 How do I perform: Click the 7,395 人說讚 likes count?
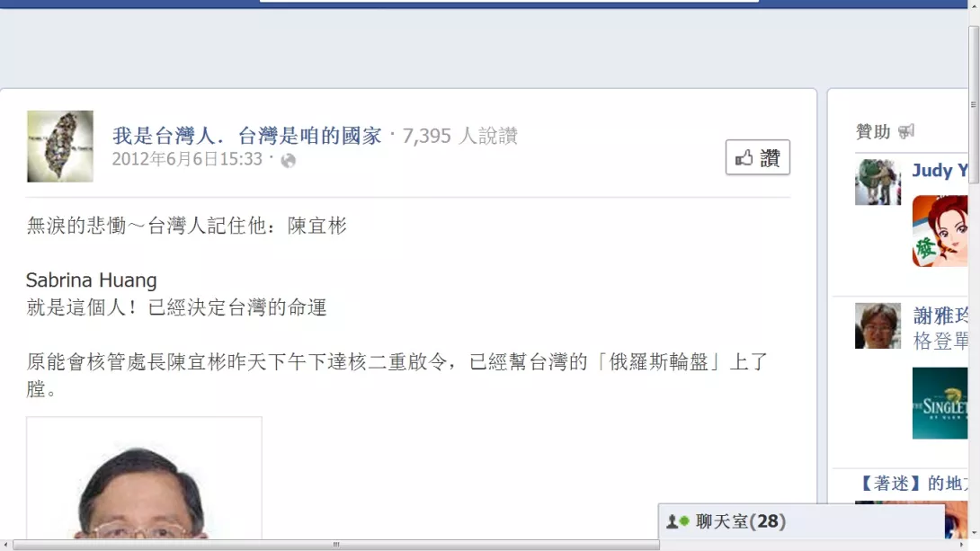coord(460,136)
